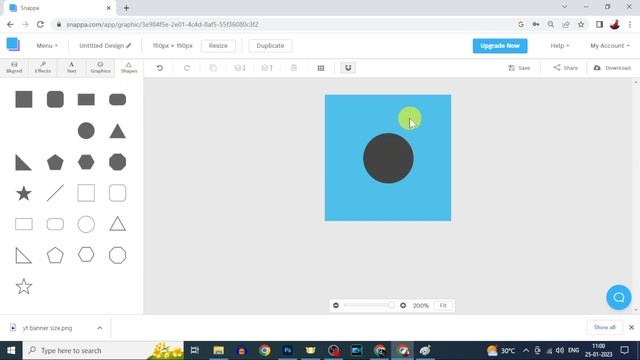Add a filled rounded rectangle shape
The height and width of the screenshot is (360, 640).
[118, 100]
